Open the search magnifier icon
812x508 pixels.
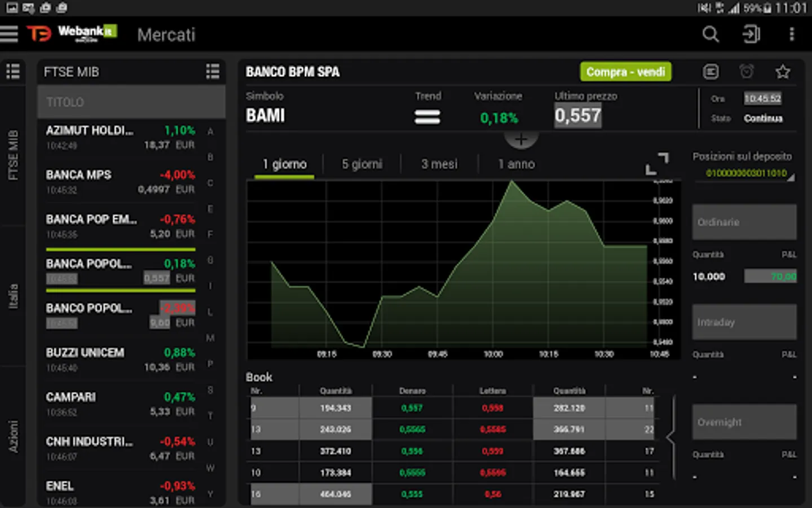click(x=710, y=34)
